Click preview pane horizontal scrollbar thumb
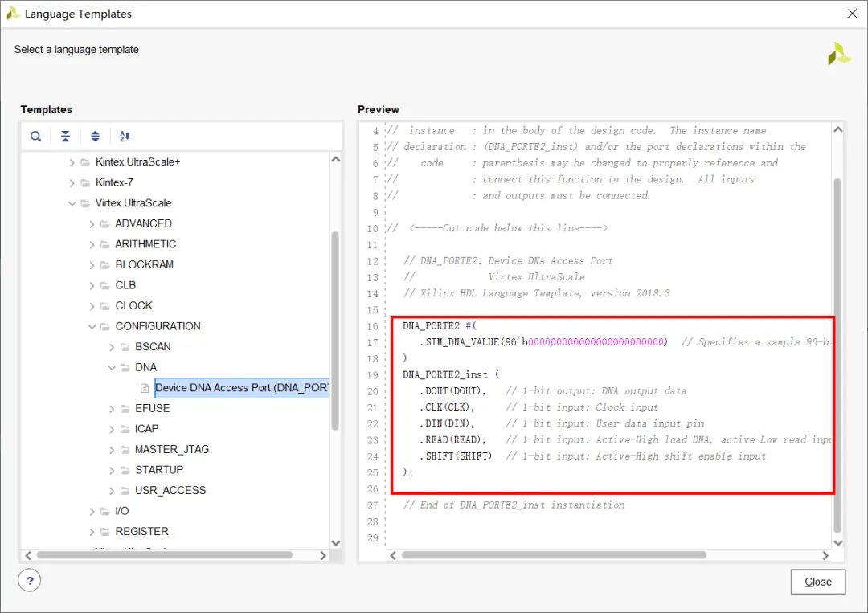The image size is (868, 613). (554, 555)
